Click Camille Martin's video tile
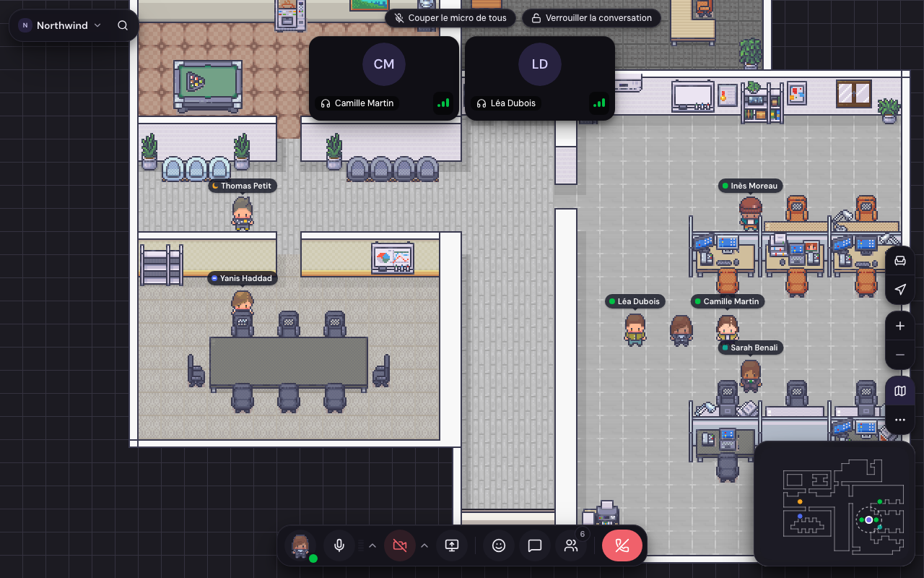This screenshot has height=578, width=924. tap(384, 78)
